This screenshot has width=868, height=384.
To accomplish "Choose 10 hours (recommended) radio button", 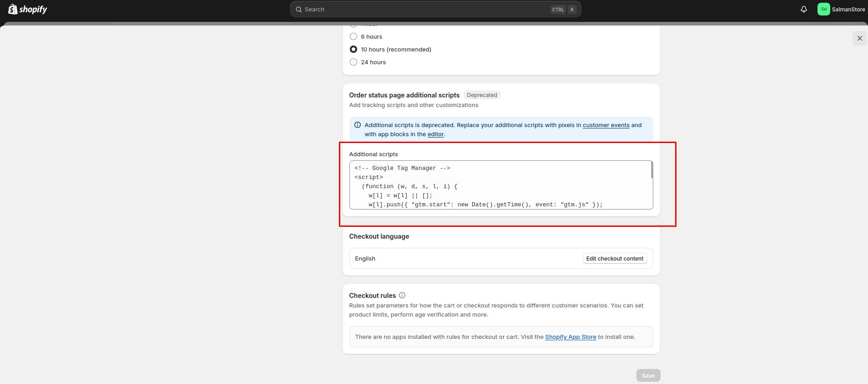I will (x=353, y=49).
